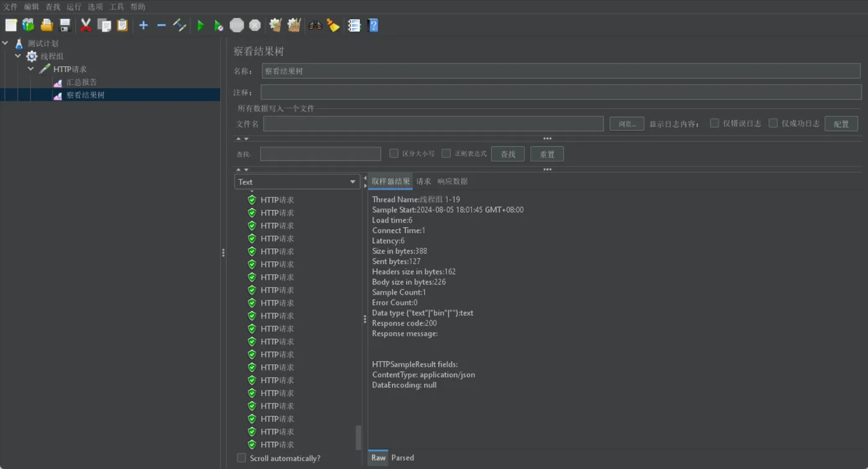The width and height of the screenshot is (868, 469).
Task: Click the ContentType: application/json line
Action: [423, 375]
